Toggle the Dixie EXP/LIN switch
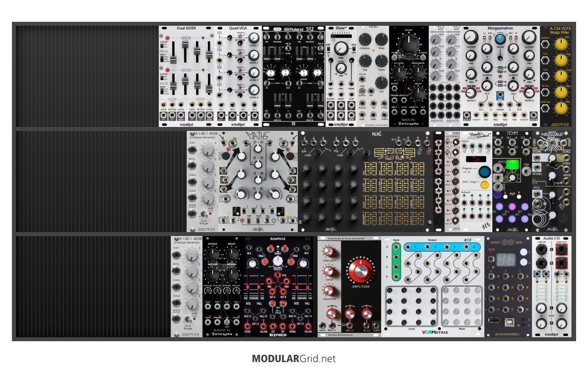This screenshot has width=588, height=367. click(329, 49)
